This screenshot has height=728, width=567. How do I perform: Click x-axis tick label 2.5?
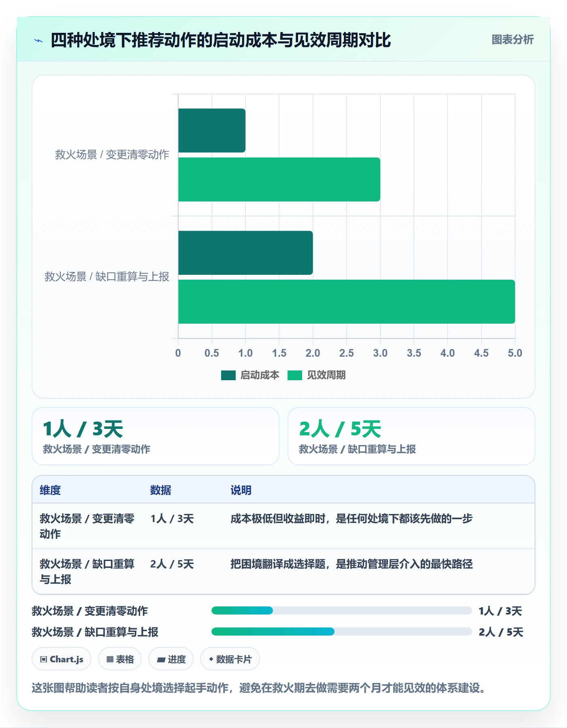347,353
